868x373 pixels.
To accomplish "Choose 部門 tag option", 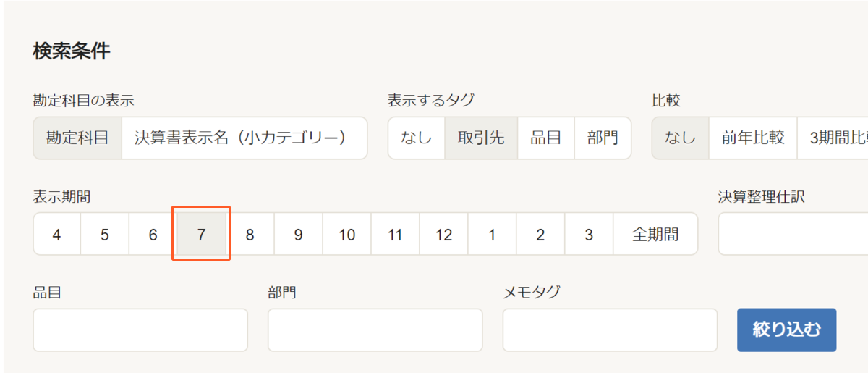I will click(x=603, y=138).
